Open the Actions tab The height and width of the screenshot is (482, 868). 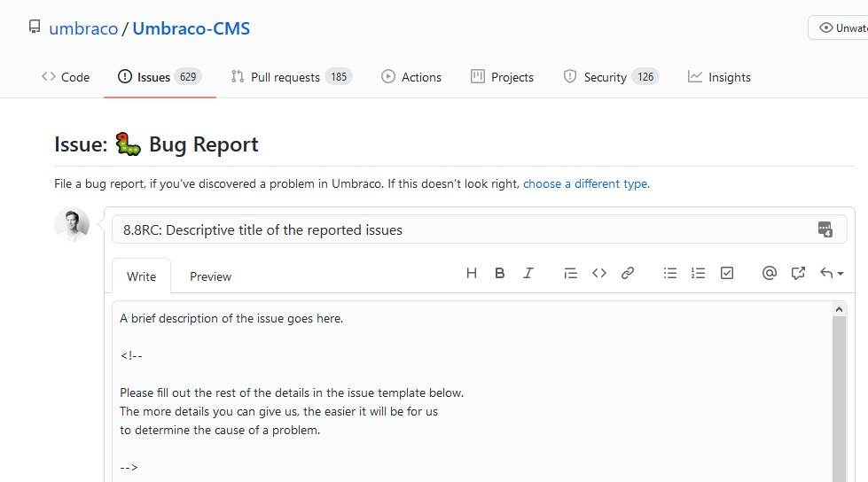(x=411, y=77)
